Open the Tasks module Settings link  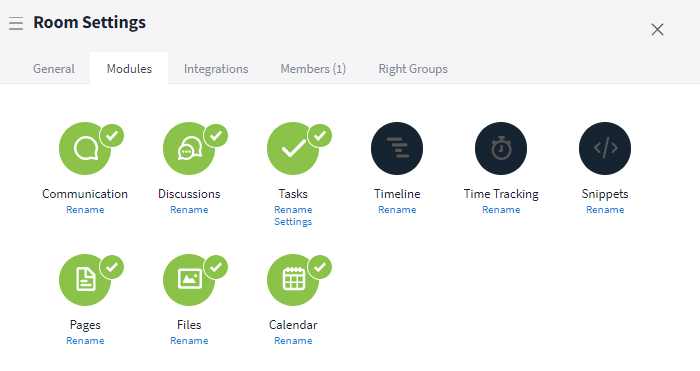click(293, 221)
